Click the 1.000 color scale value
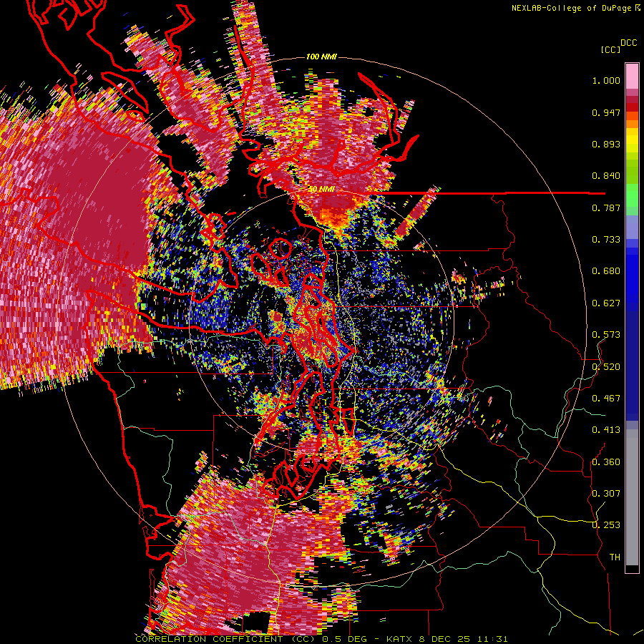 coord(606,80)
